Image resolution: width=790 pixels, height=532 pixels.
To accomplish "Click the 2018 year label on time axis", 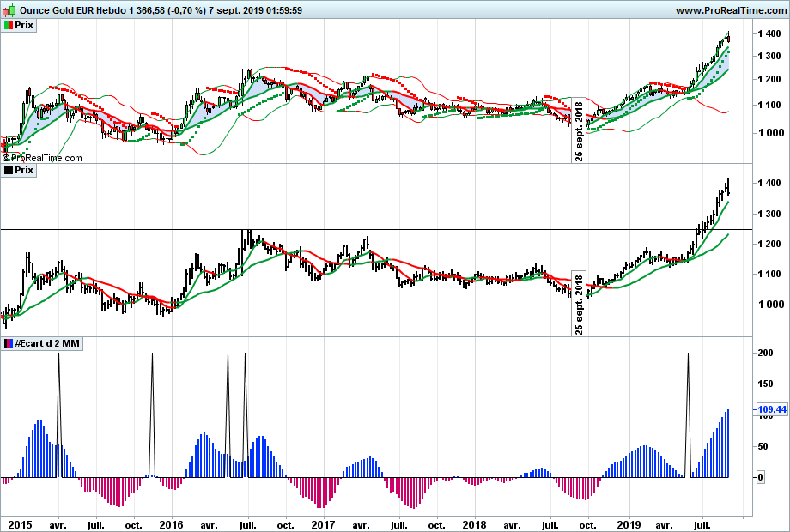I will pyautogui.click(x=475, y=525).
